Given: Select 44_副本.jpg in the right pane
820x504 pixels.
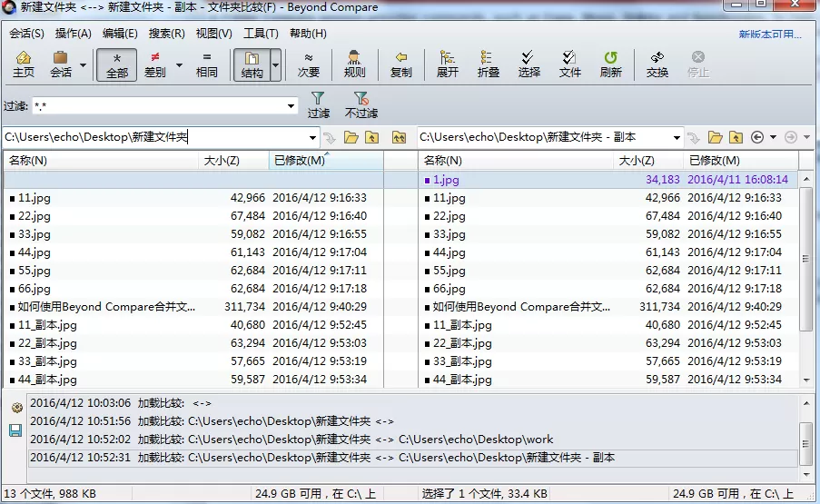Looking at the screenshot, I should point(462,380).
